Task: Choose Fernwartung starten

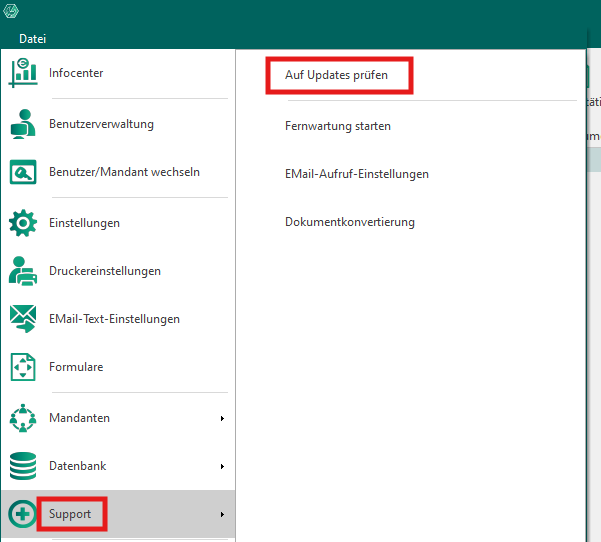Action: click(338, 126)
